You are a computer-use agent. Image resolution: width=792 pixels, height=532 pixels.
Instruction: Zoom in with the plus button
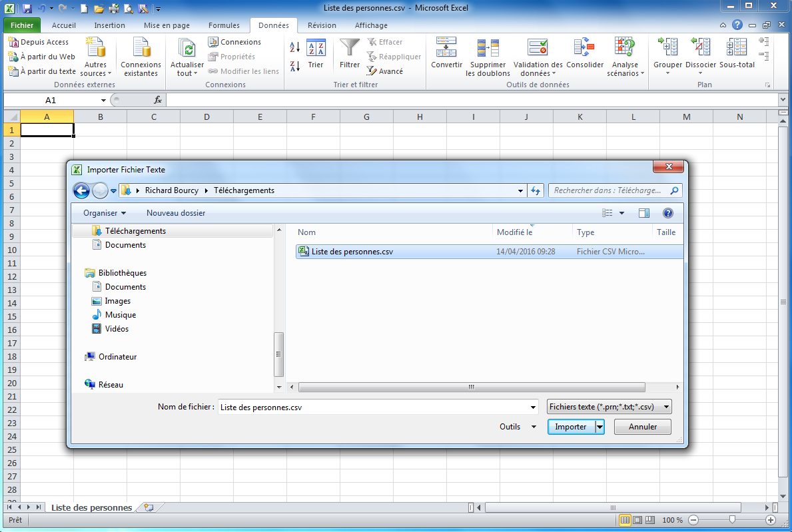[770, 520]
